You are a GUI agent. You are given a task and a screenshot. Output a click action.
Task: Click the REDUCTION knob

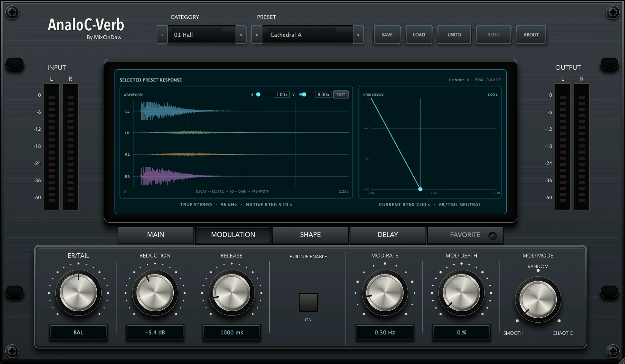pos(155,293)
